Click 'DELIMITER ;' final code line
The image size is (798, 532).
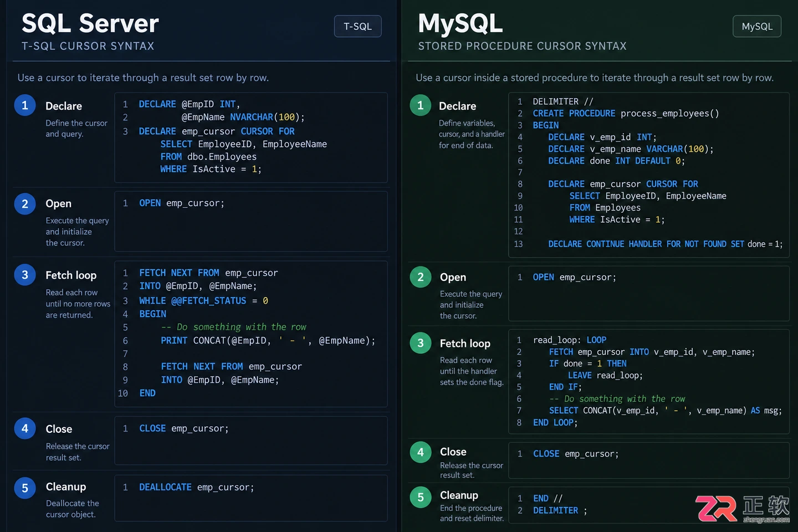tap(560, 510)
